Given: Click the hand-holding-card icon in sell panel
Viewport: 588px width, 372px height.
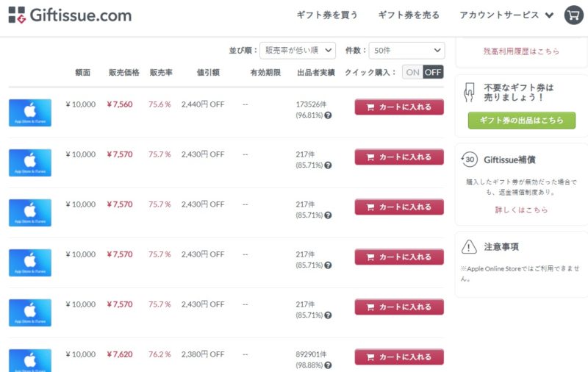Looking at the screenshot, I should 469,92.
